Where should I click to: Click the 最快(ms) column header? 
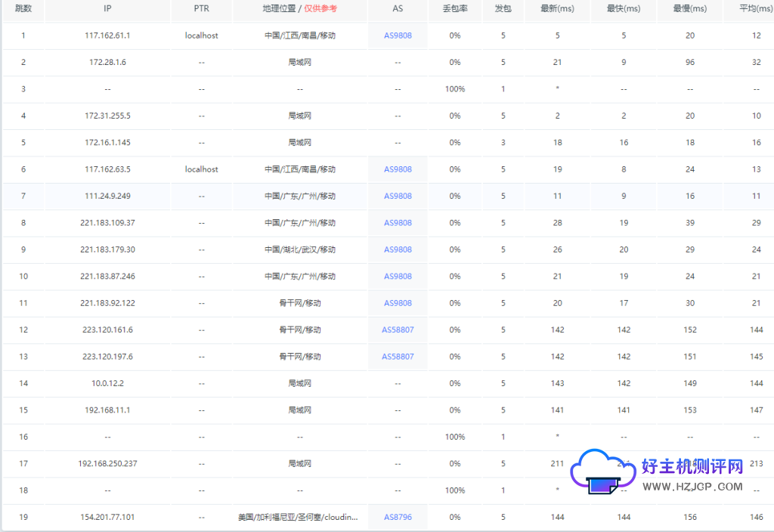tap(624, 9)
